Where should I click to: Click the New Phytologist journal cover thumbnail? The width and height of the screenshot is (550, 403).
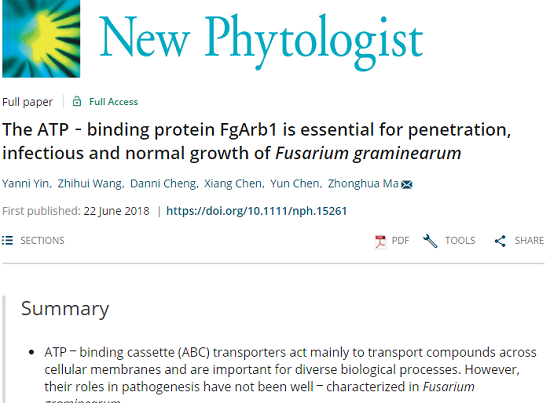(41, 38)
